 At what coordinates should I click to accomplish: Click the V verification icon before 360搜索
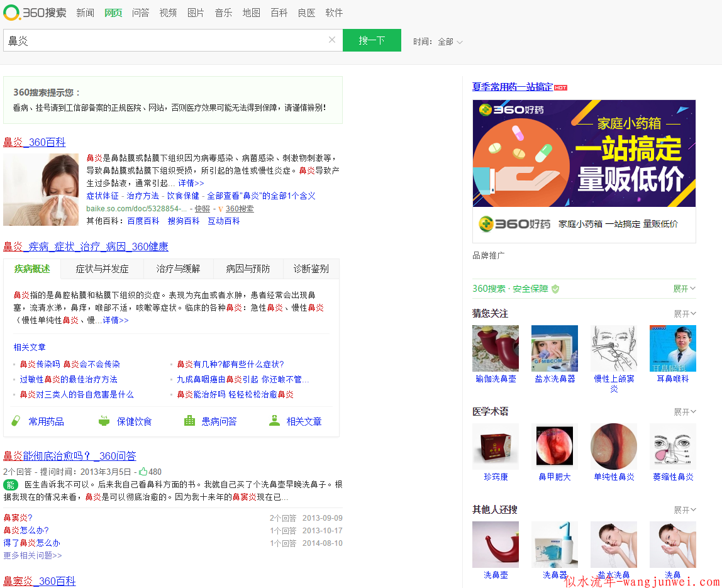221,209
